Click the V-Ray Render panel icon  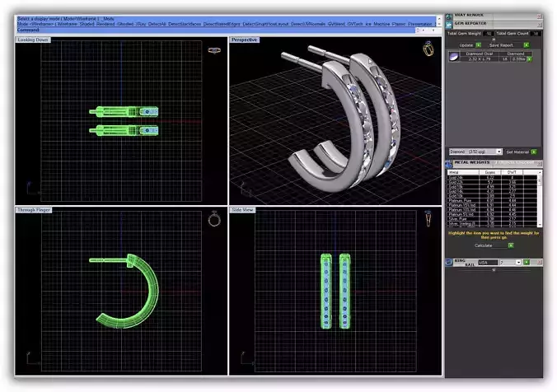(449, 16)
